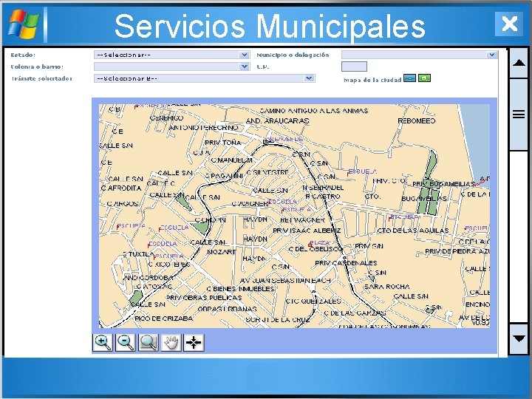
Task: Click PICO DE ORIZABA map label
Action: [x=163, y=318]
